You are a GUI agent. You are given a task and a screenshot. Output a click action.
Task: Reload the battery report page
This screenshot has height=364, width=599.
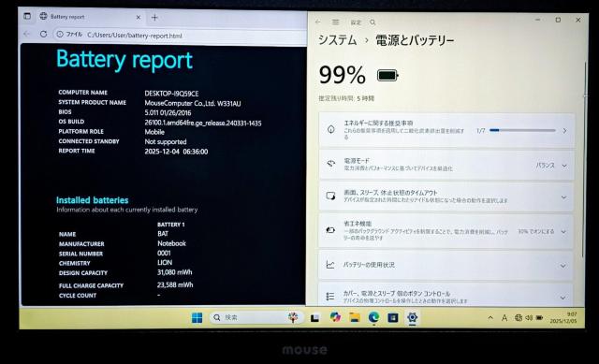pos(44,34)
